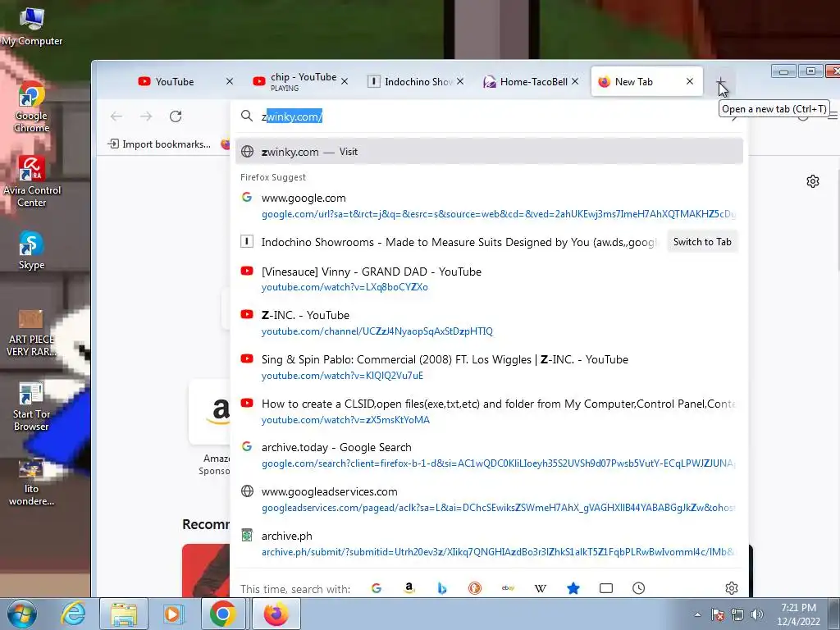The image size is (840, 630).
Task: Open ART PIECE VERY RAR... file
Action: (x=31, y=332)
